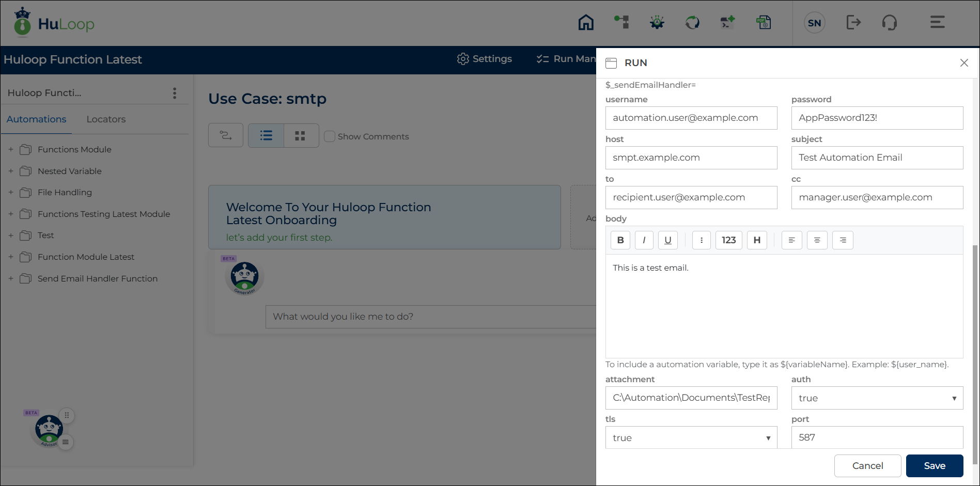Switch to grid view
Image resolution: width=980 pixels, height=486 pixels.
pyautogui.click(x=300, y=136)
